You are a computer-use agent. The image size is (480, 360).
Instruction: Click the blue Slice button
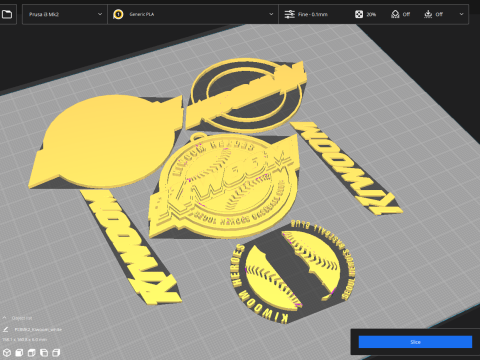tap(415, 342)
